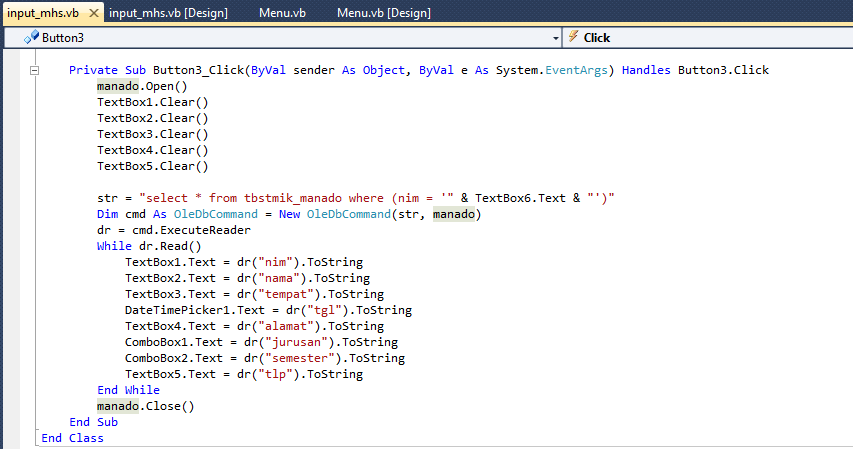
Task: Click the line 'While dr.Read()'
Action: coord(149,246)
